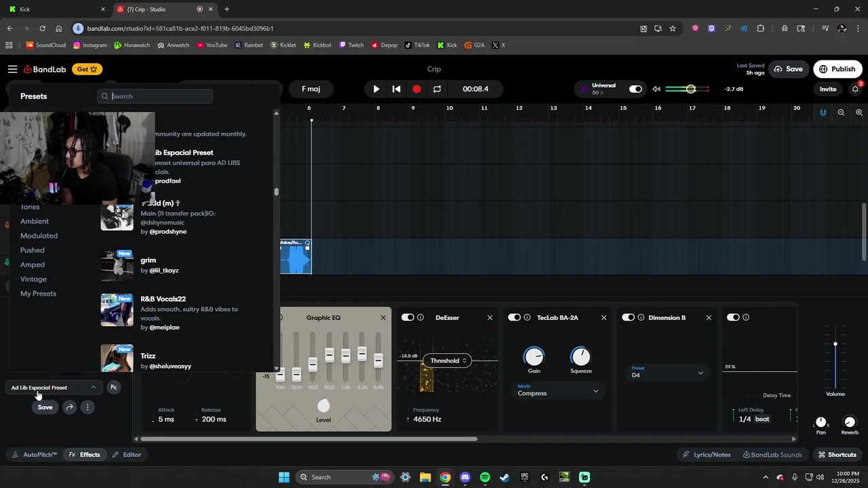Return to start with skip-back button
The width and height of the screenshot is (868, 488).
(x=397, y=89)
